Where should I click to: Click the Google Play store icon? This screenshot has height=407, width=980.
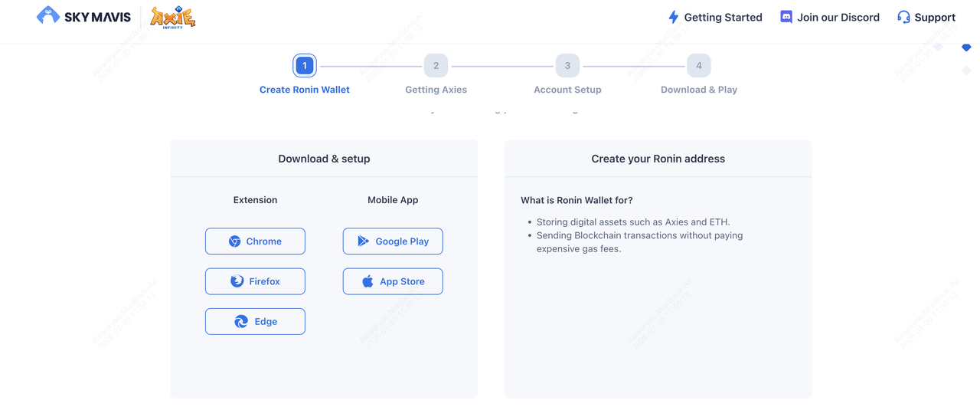(364, 241)
